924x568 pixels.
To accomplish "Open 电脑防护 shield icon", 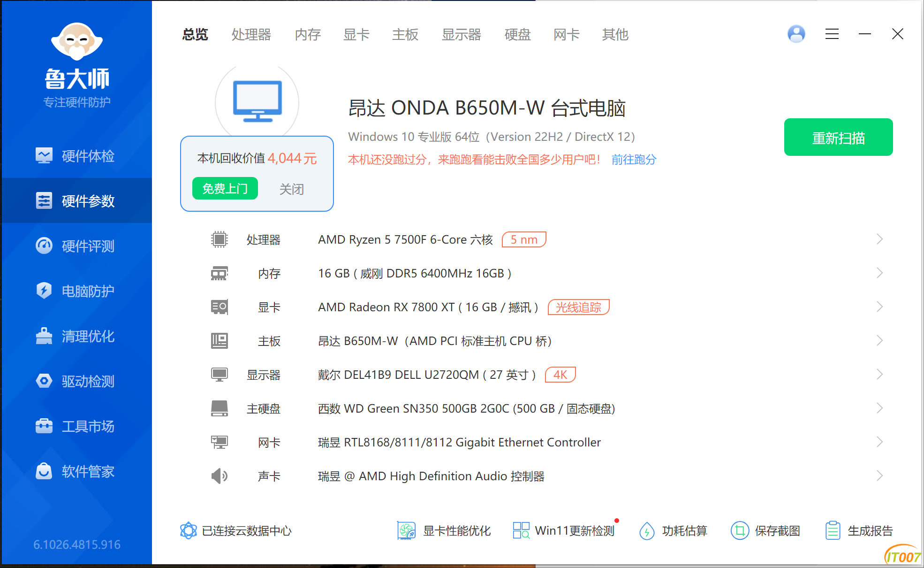I will (44, 291).
